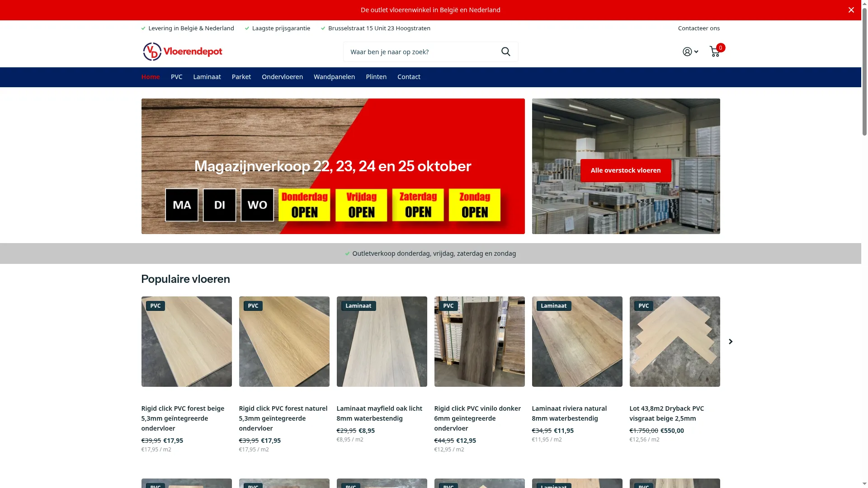Click the PVC badge on visgraat beige
Viewport: 868px width, 488px height.
[x=643, y=306]
